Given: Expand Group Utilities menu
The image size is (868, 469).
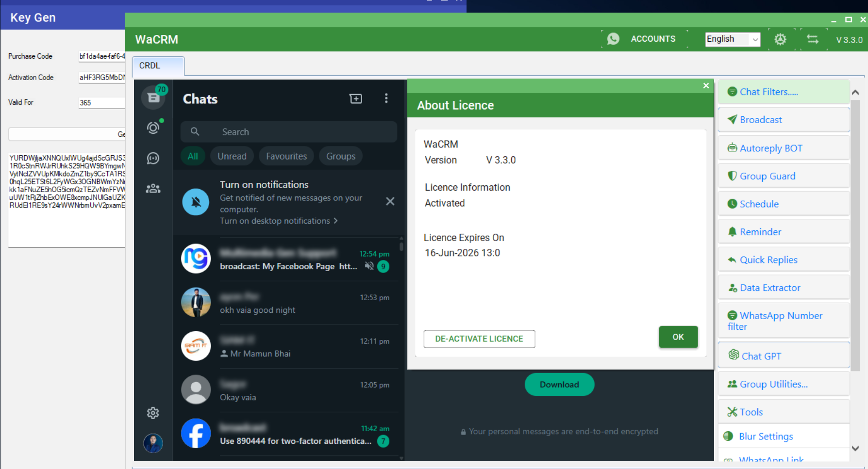Looking at the screenshot, I should (784, 384).
